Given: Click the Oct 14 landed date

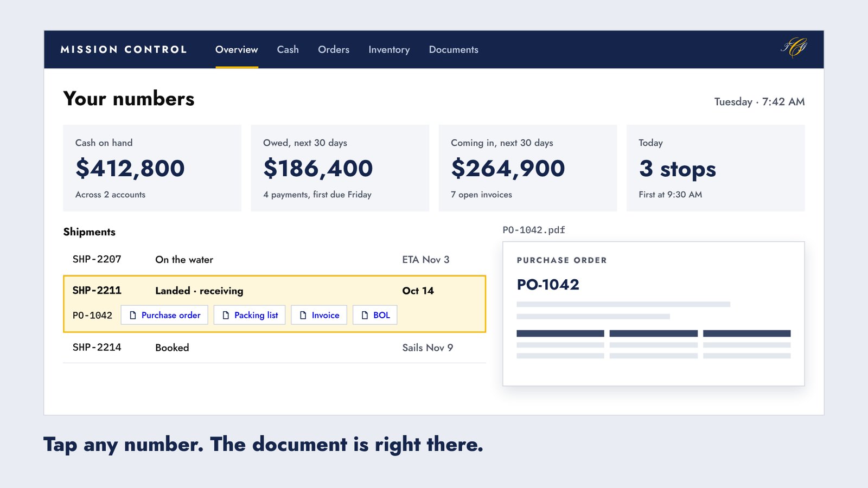Looking at the screenshot, I should [418, 291].
